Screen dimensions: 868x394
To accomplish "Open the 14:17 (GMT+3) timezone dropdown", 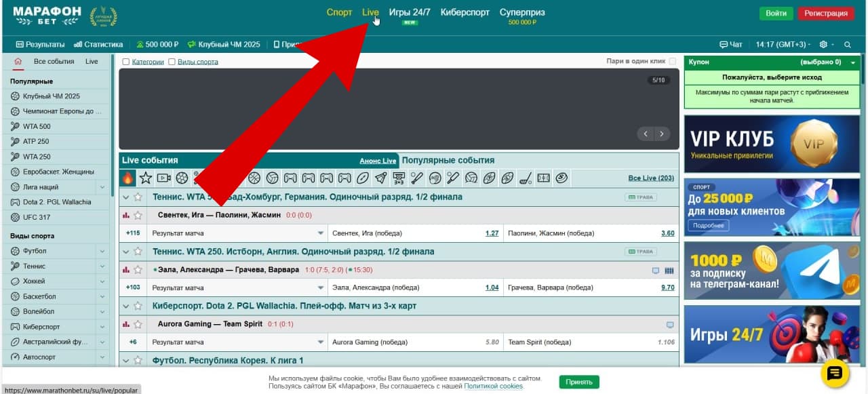I will pyautogui.click(x=783, y=45).
